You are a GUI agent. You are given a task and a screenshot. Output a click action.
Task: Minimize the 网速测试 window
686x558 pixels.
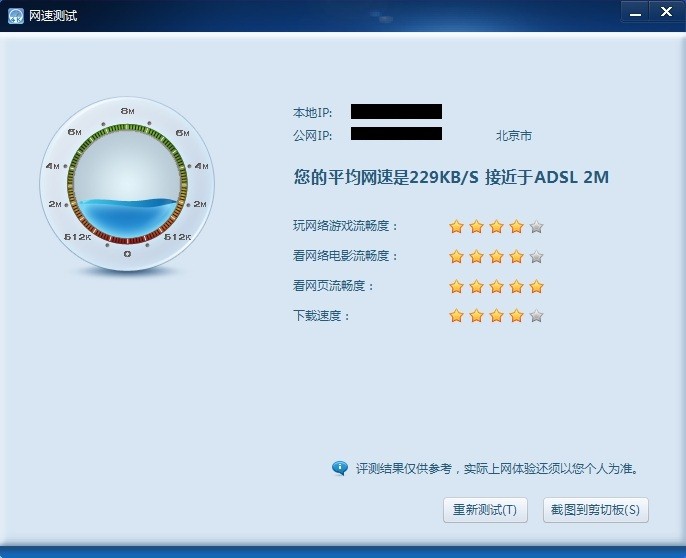click(x=634, y=12)
